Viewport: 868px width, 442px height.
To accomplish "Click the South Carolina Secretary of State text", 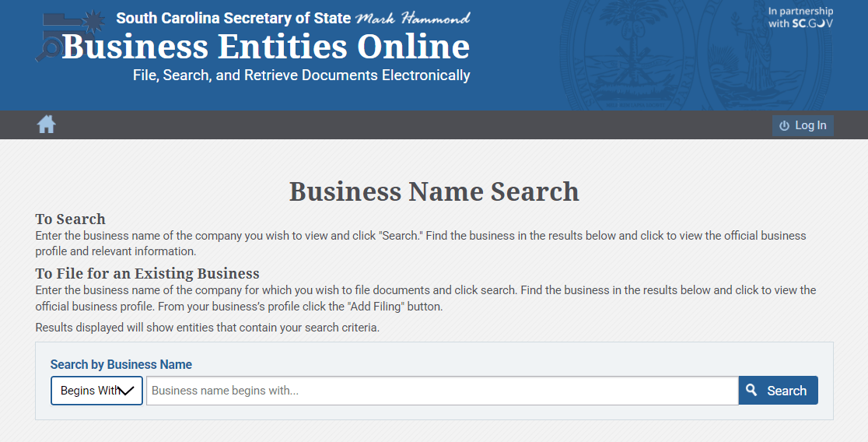I will coord(233,18).
